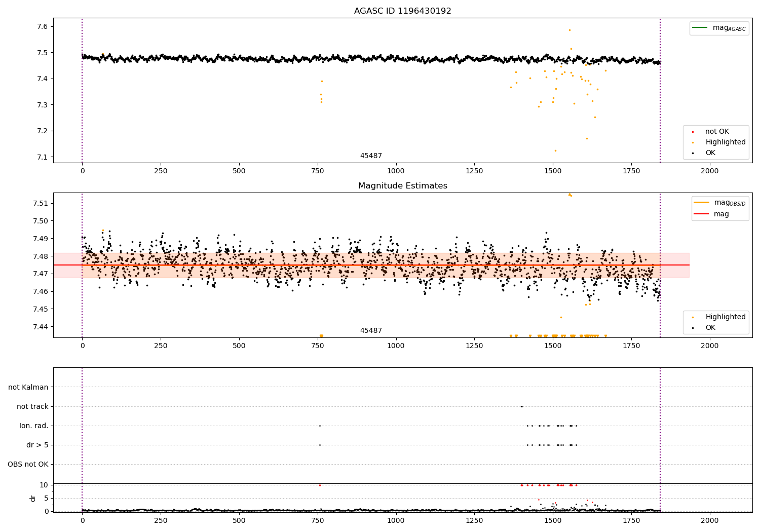The height and width of the screenshot is (532, 760).
Task: Click the 'OBS not OK' y-axis label
Action: (28, 465)
